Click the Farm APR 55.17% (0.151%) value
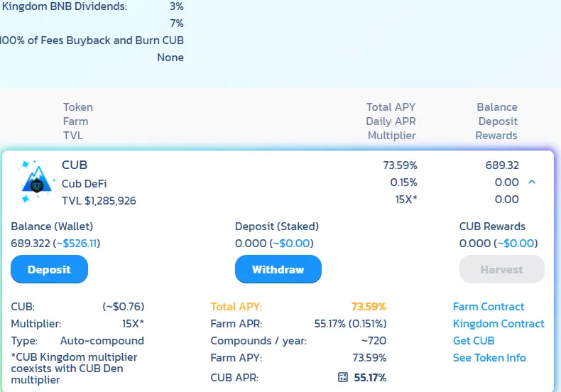This screenshot has height=392, width=561. pos(350,324)
